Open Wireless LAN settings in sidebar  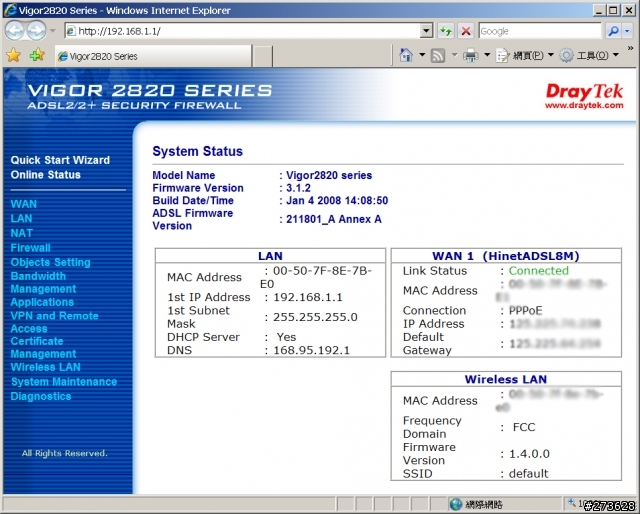(x=46, y=367)
